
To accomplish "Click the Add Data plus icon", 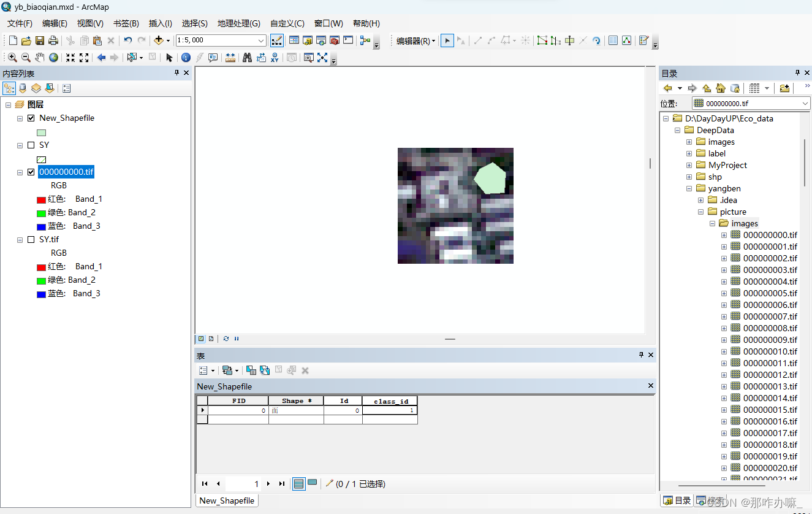I will tap(159, 40).
